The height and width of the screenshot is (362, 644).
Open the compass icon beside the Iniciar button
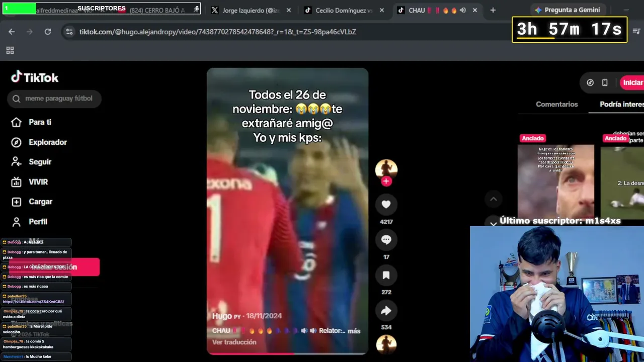click(590, 82)
